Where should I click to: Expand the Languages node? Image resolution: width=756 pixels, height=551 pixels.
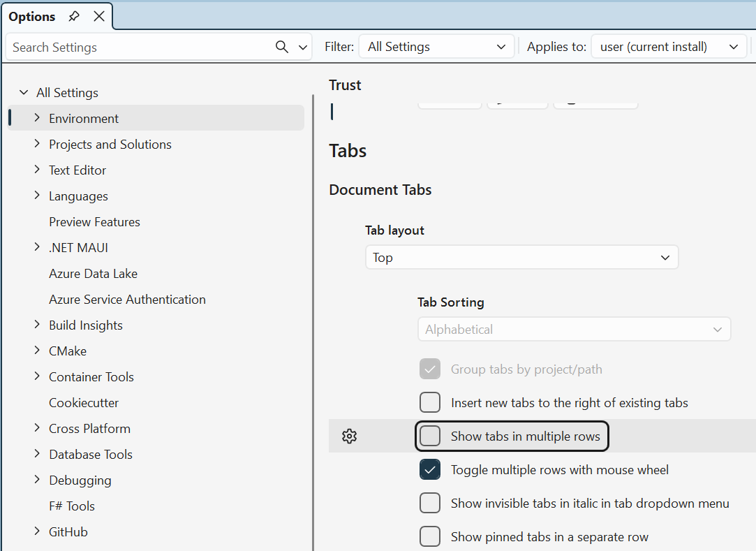(x=36, y=196)
